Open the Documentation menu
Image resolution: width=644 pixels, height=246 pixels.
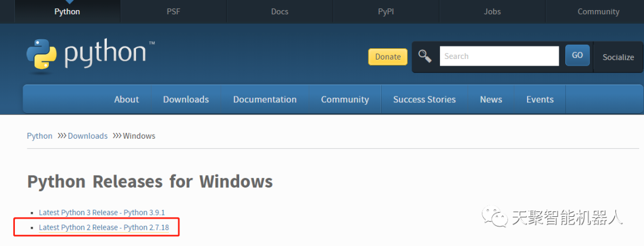(x=265, y=99)
